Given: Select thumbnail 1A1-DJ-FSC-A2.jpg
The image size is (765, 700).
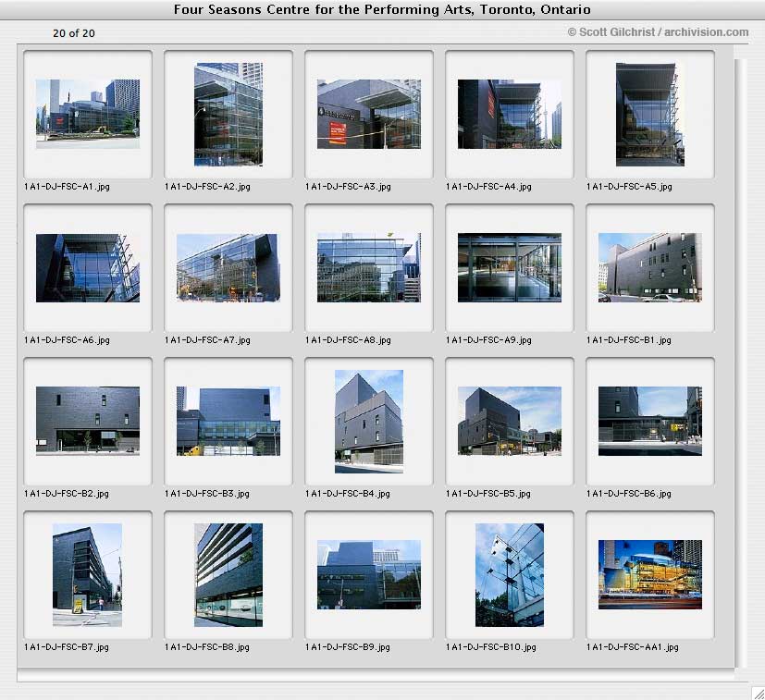Looking at the screenshot, I should [x=228, y=114].
